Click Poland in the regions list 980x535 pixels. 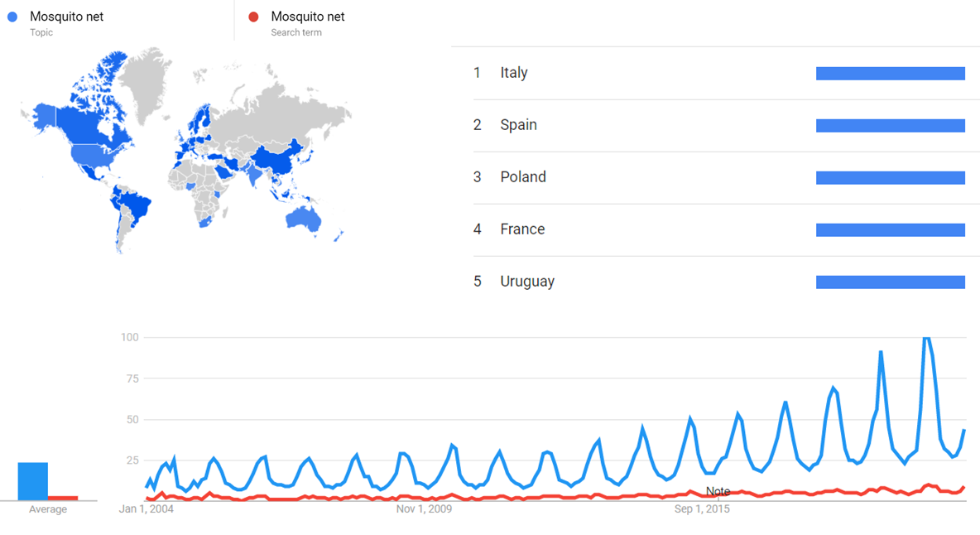(x=523, y=177)
